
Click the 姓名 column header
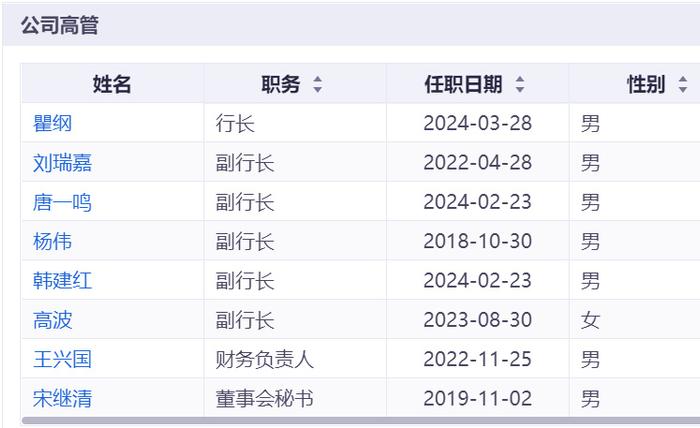(112, 85)
